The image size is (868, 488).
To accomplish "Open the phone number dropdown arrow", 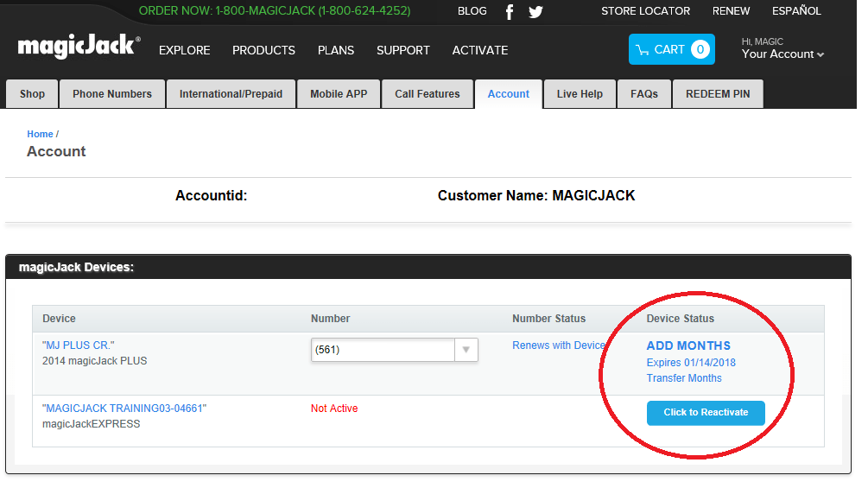I will click(x=466, y=350).
